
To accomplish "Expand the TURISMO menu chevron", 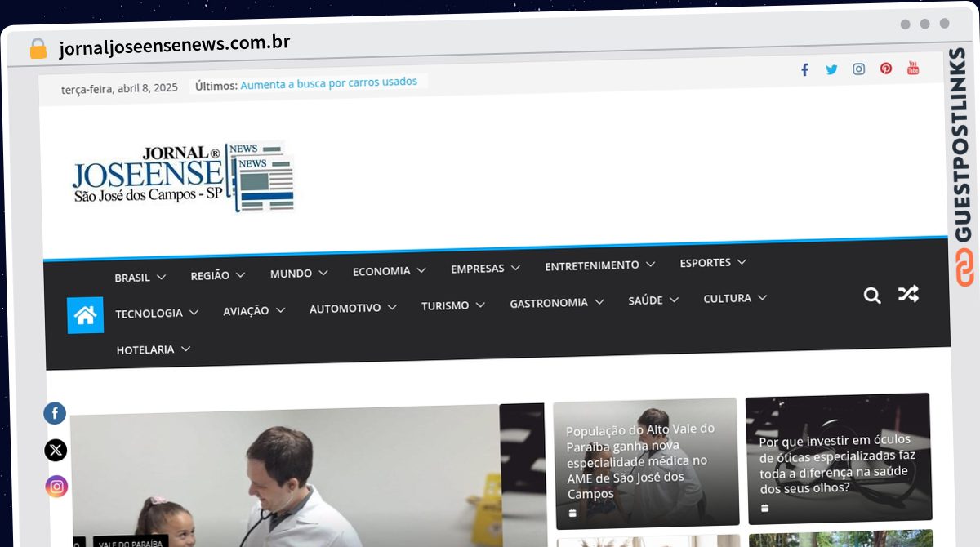I will point(480,305).
